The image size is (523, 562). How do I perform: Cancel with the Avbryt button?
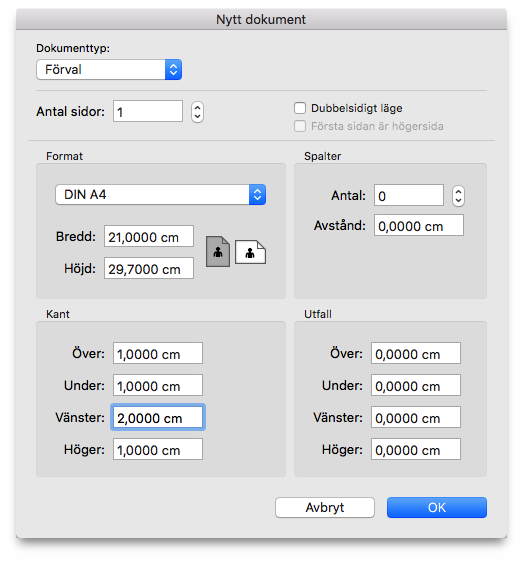325,507
